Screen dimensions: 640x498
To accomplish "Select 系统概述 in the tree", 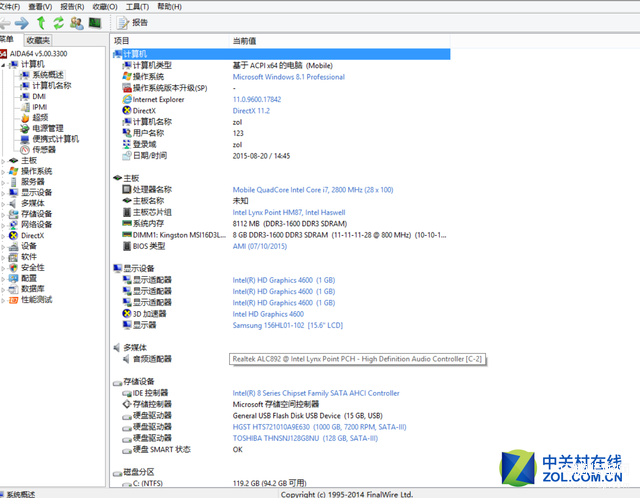I will 48,75.
